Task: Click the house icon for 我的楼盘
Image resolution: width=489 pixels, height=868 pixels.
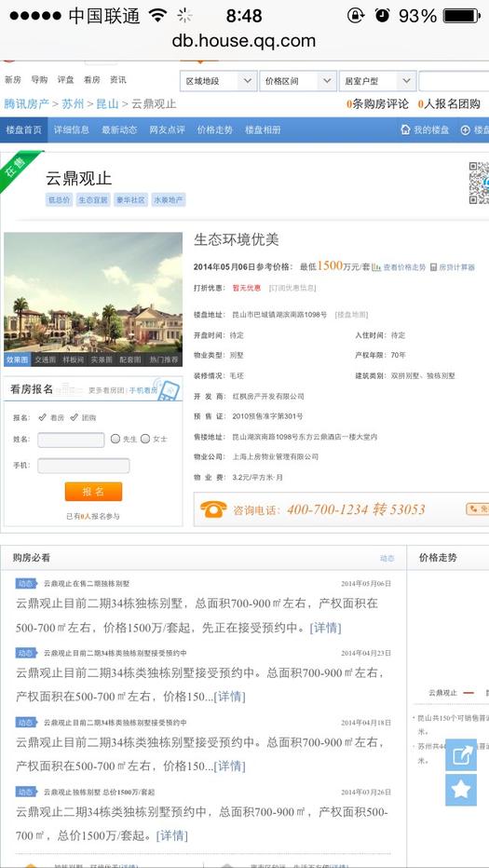Action: pos(405,130)
